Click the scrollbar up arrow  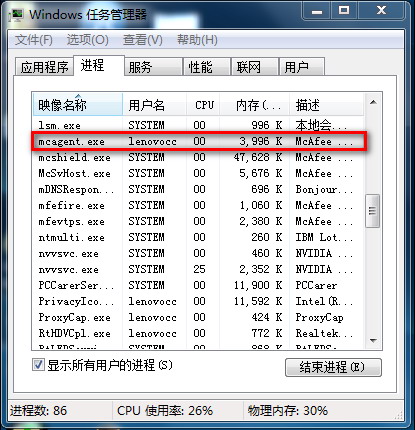(x=373, y=102)
